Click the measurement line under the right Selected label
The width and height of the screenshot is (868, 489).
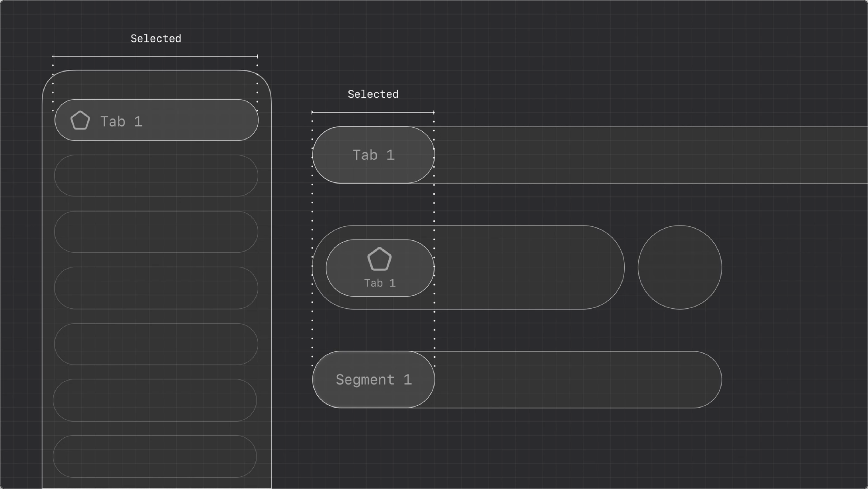tap(373, 112)
